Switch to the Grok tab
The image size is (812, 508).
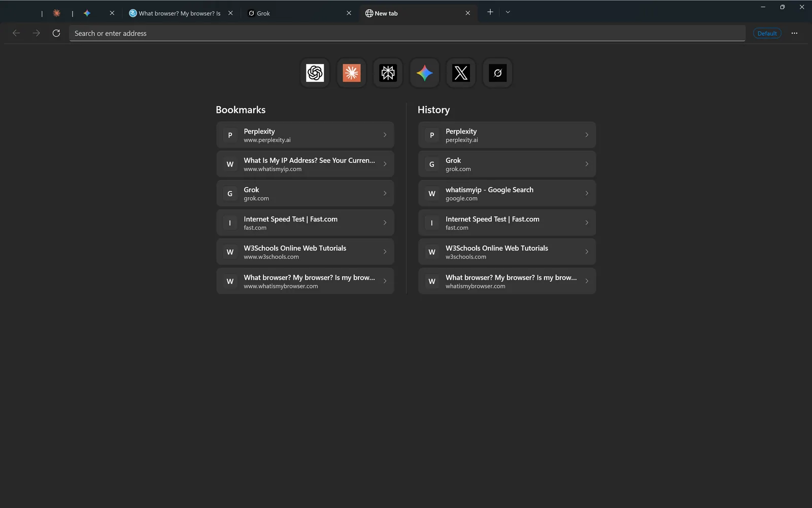(293, 13)
